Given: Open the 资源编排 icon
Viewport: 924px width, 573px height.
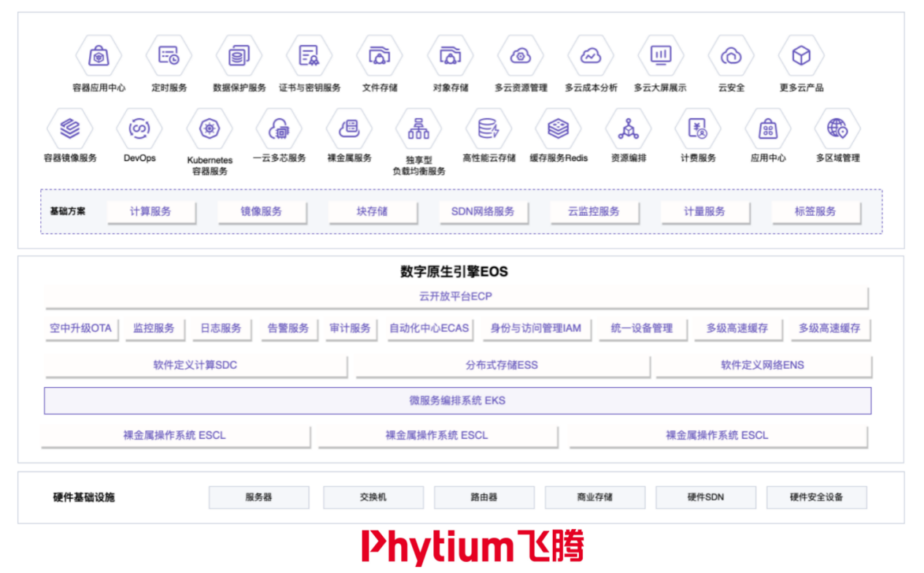Looking at the screenshot, I should pos(628,129).
